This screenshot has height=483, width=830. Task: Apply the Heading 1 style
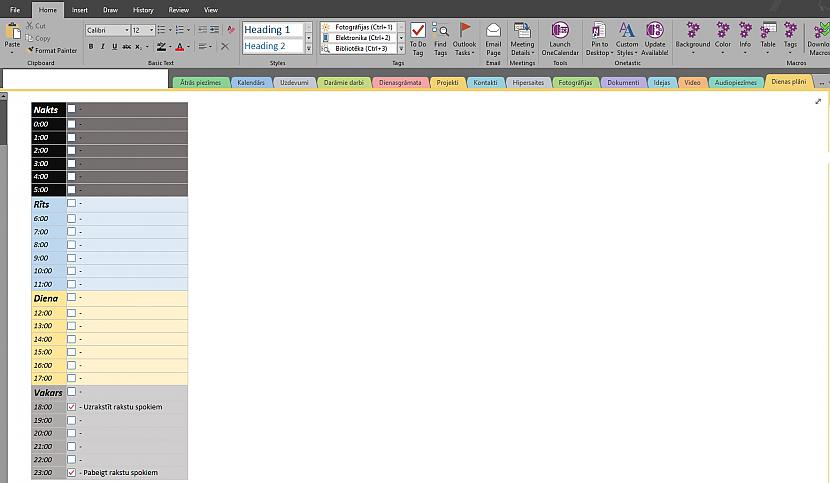click(x=273, y=30)
